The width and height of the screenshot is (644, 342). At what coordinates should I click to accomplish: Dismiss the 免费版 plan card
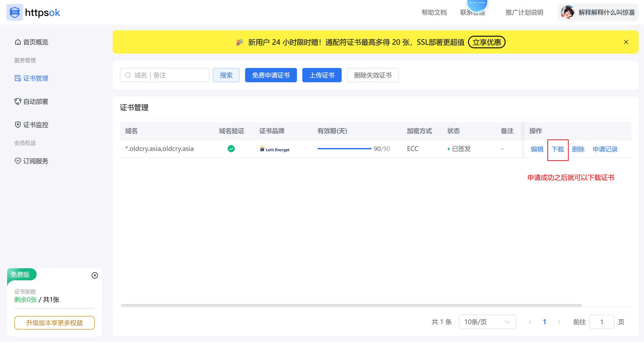(95, 275)
